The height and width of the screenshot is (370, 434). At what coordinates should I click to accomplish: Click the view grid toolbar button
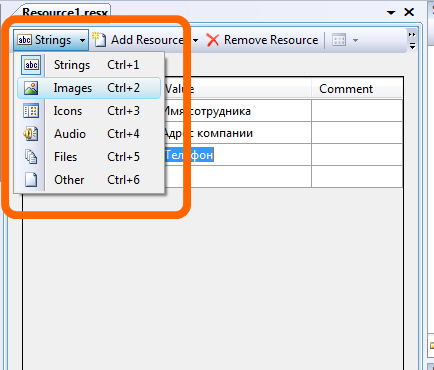339,40
